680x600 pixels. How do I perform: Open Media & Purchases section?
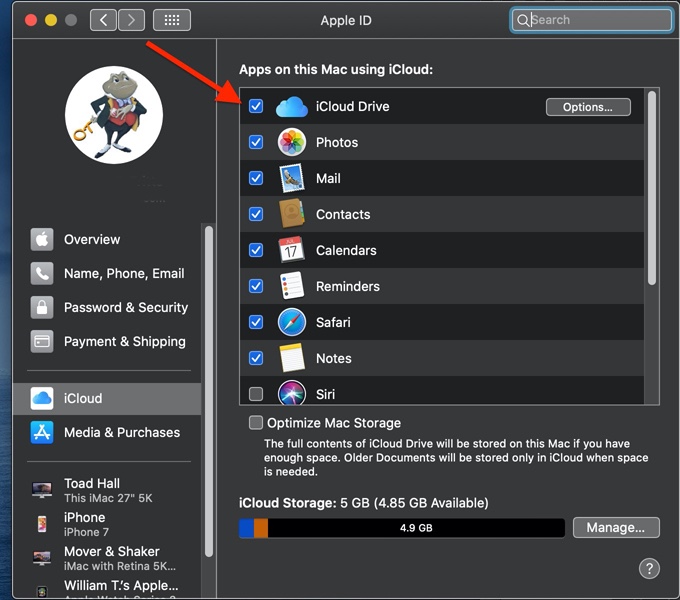(x=107, y=433)
